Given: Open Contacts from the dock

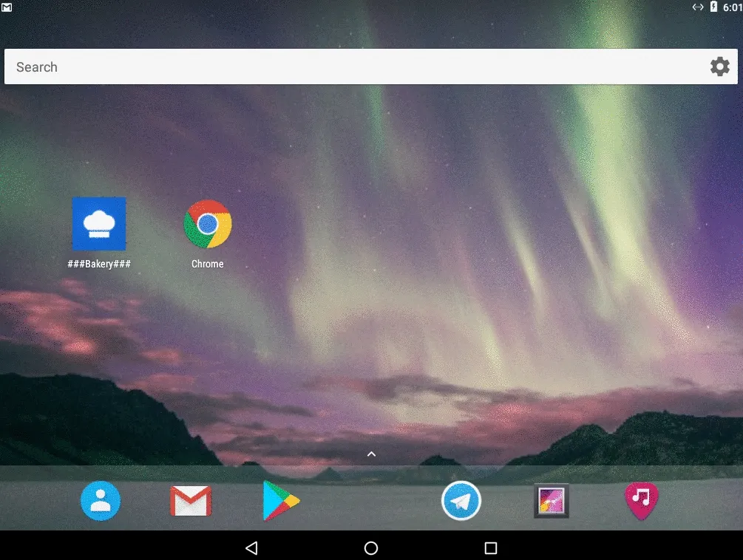Looking at the screenshot, I should (x=100, y=500).
